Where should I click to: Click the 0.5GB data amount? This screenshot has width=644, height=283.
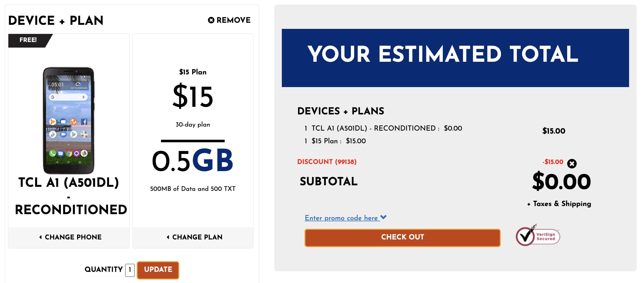pos(193,160)
